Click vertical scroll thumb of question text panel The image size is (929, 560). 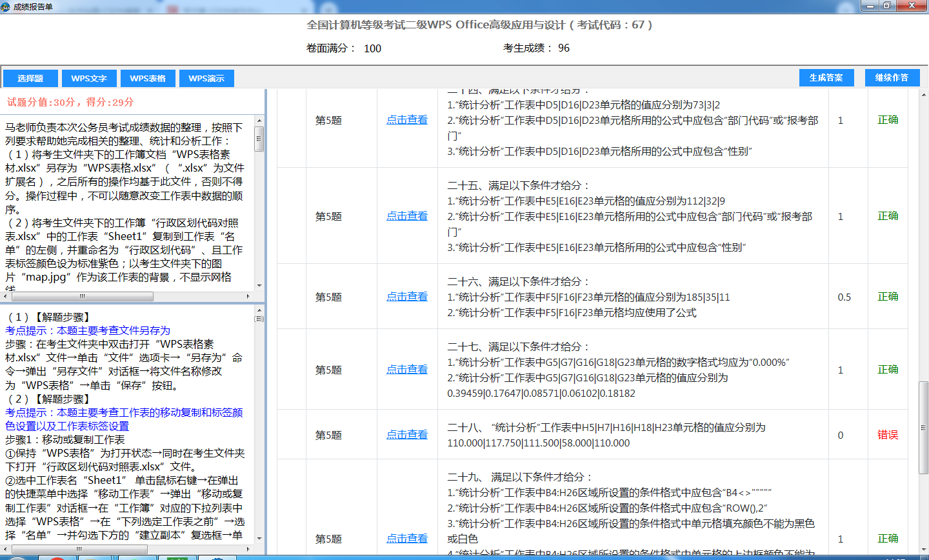click(x=259, y=139)
